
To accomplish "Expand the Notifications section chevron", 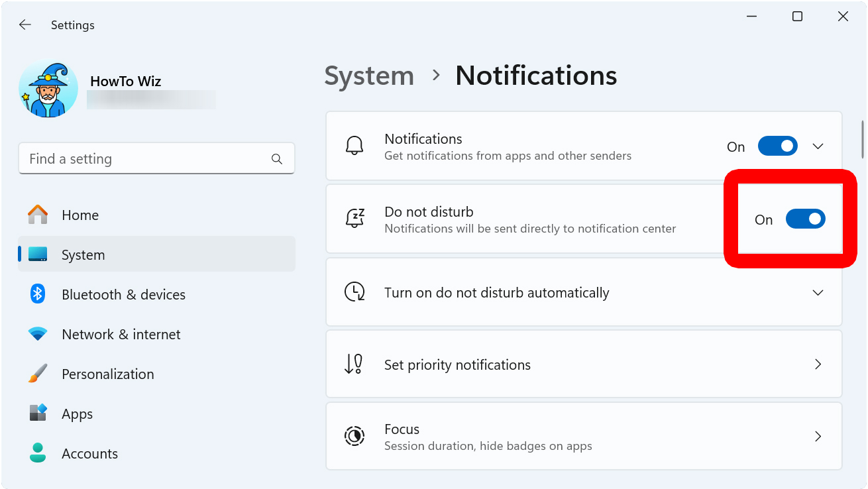I will (818, 146).
